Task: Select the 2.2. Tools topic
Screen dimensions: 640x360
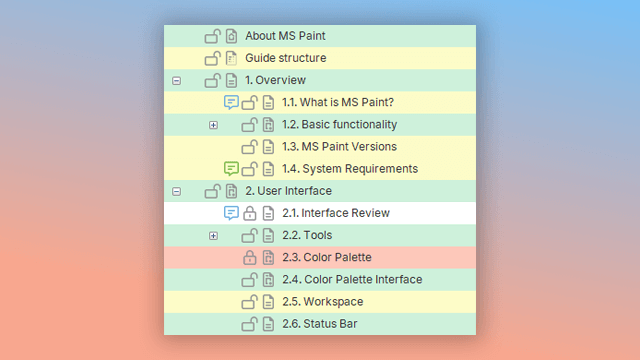Action: (x=307, y=235)
